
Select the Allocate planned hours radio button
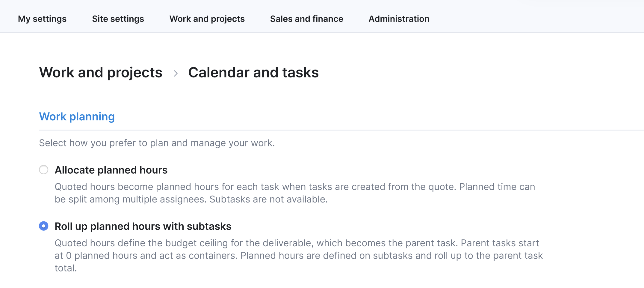coord(44,170)
